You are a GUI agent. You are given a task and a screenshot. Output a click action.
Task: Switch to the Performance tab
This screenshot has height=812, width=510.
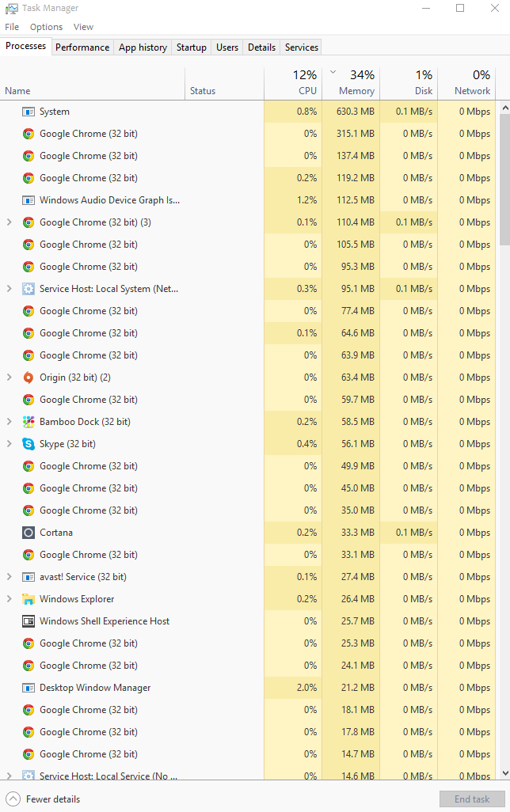click(82, 47)
